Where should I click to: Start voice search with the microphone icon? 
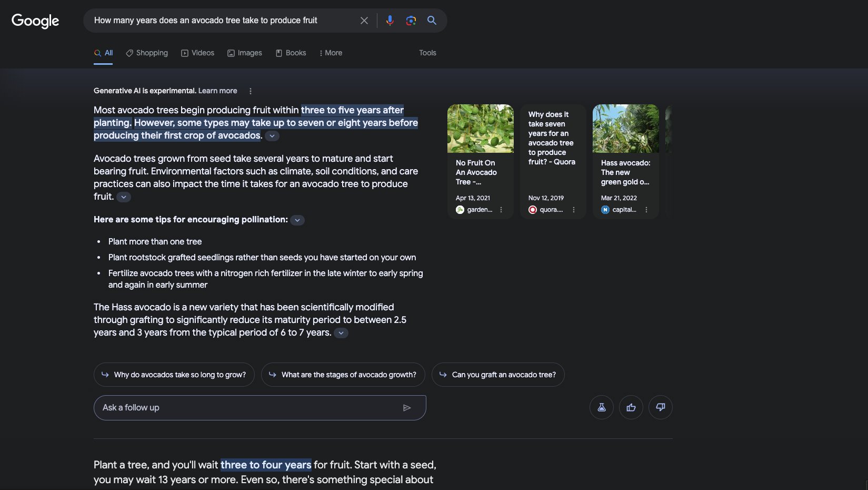pyautogui.click(x=390, y=21)
